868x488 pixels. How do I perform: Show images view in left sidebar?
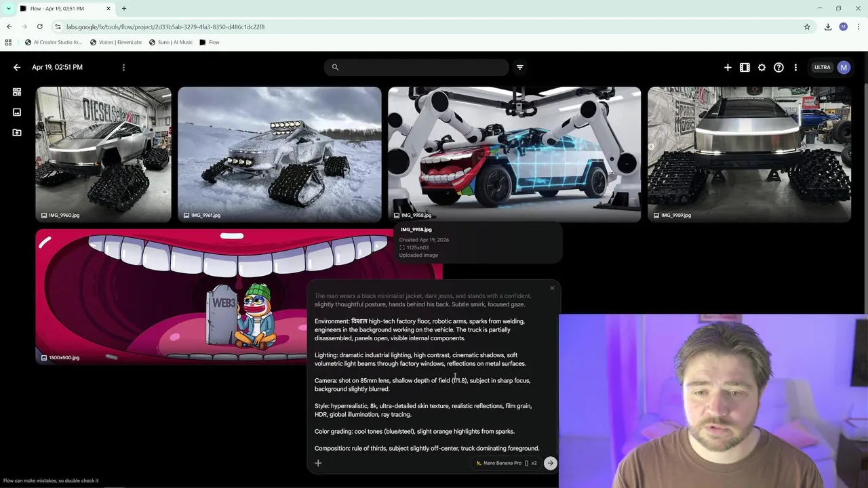[x=17, y=112]
